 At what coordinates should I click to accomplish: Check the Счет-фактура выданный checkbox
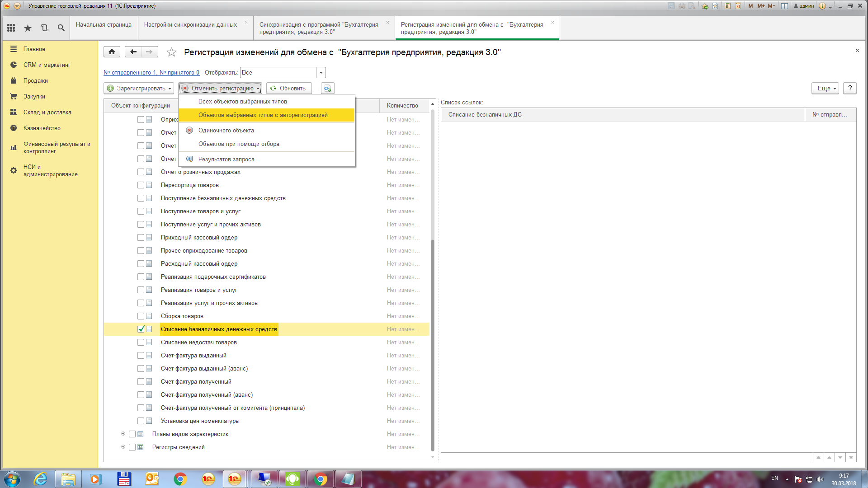[141, 355]
